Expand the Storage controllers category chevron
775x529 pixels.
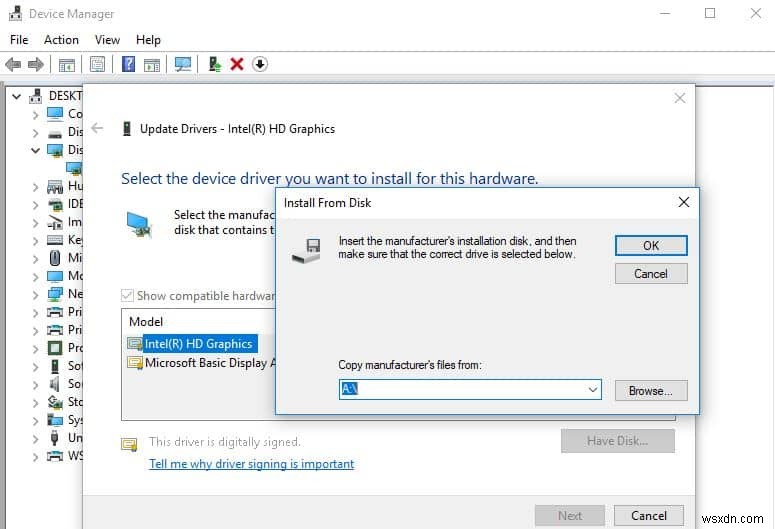(35, 402)
